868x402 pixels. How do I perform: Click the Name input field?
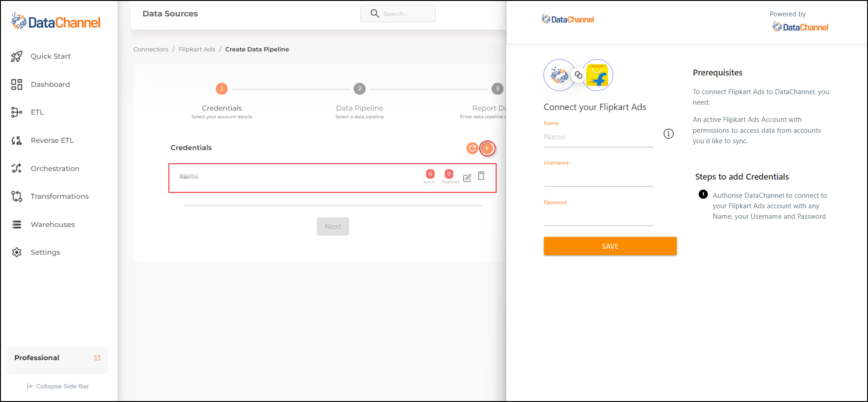(x=598, y=137)
